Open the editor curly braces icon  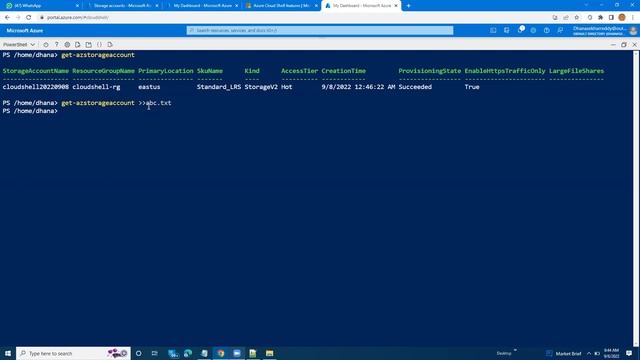[99, 44]
